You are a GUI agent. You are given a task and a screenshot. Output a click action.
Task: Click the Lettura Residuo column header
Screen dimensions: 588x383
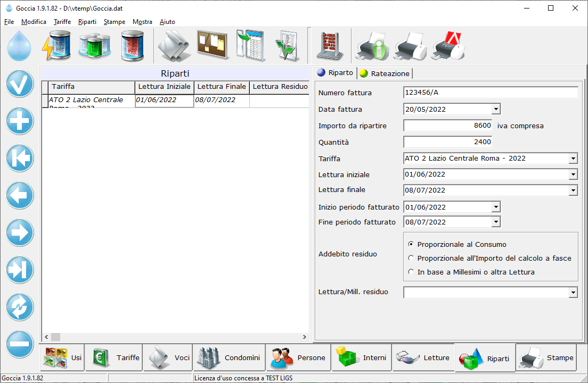pyautogui.click(x=280, y=87)
